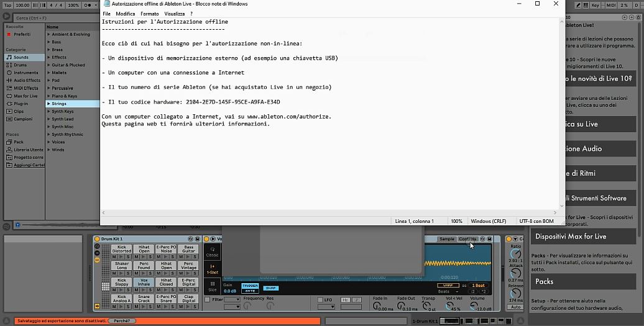Adjust the Compressor Ratio knob
This screenshot has width=644, height=326.
515,254
